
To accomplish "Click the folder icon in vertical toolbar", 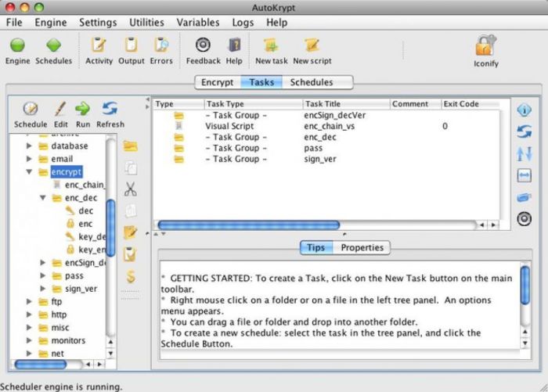I will pos(131,146).
